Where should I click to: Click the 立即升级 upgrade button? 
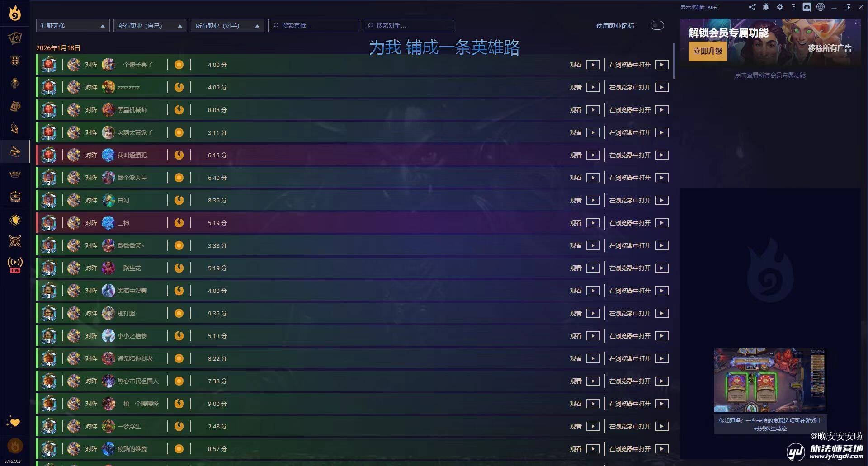(x=708, y=52)
